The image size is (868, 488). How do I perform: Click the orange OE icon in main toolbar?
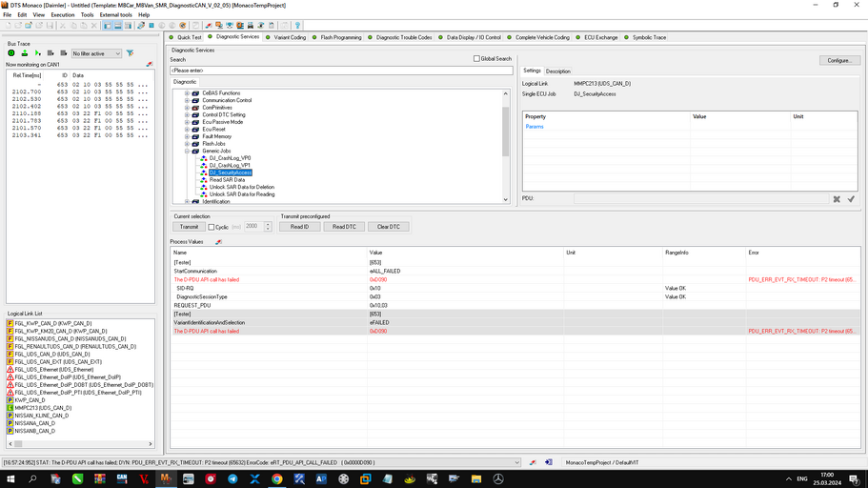pos(240,26)
